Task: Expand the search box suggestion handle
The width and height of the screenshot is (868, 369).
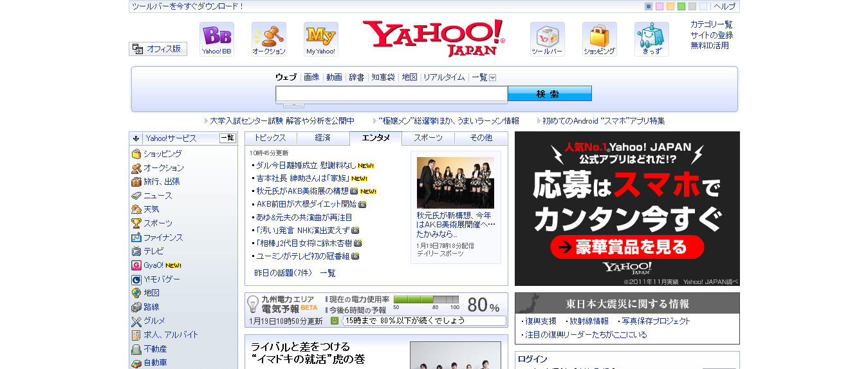Action: tap(293, 105)
